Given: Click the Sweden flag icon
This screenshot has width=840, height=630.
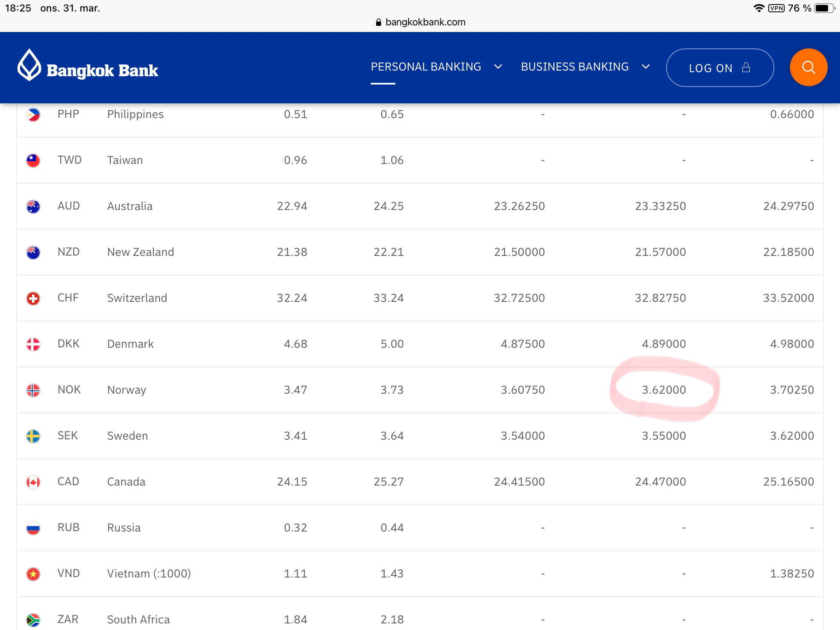Looking at the screenshot, I should point(33,436).
